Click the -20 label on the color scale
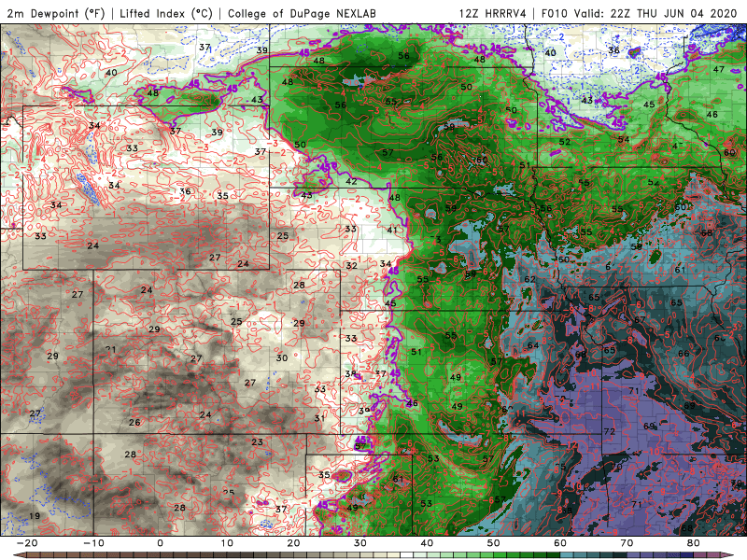The width and height of the screenshot is (747, 560). click(27, 543)
